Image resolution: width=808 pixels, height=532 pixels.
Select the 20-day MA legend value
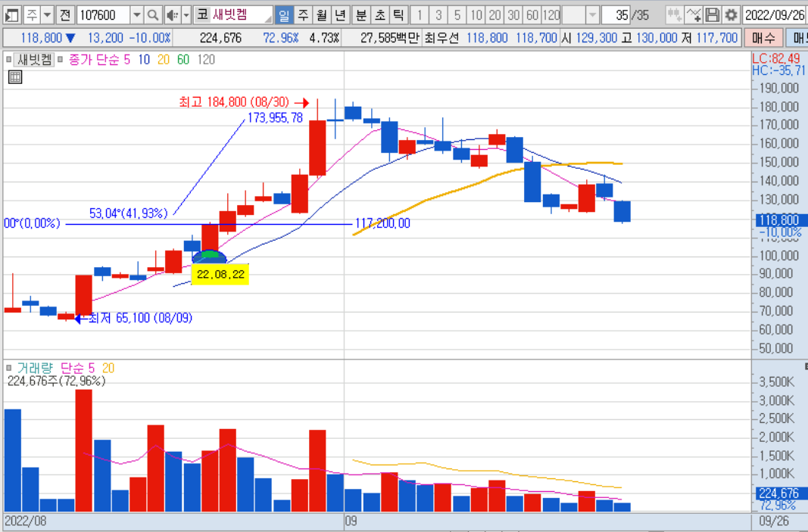(x=164, y=60)
